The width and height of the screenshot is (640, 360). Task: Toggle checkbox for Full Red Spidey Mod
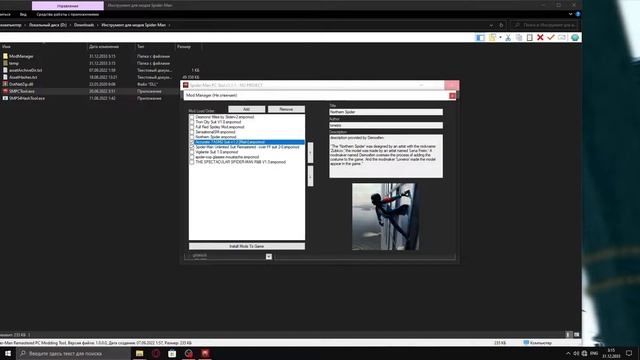[192, 127]
